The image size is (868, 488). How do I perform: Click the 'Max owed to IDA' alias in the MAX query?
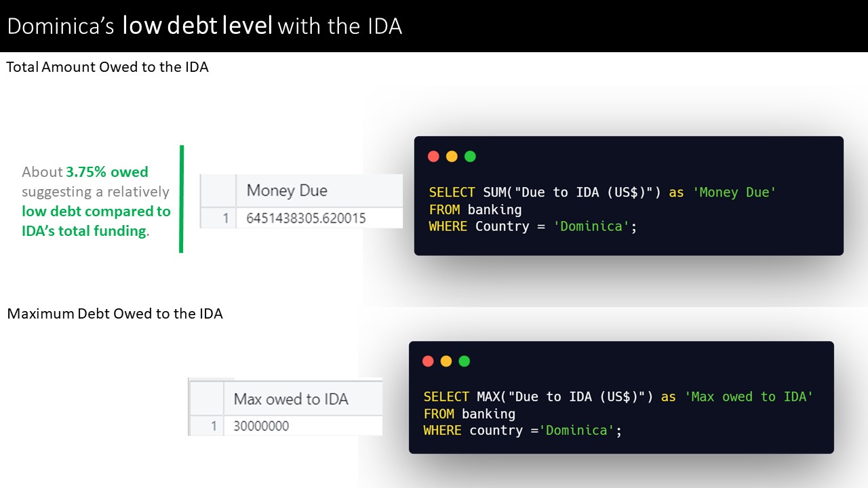point(748,396)
